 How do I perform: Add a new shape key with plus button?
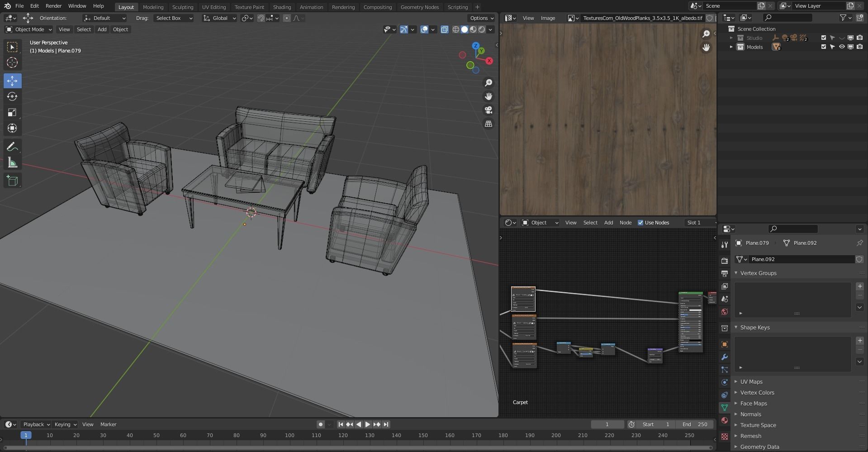point(860,341)
